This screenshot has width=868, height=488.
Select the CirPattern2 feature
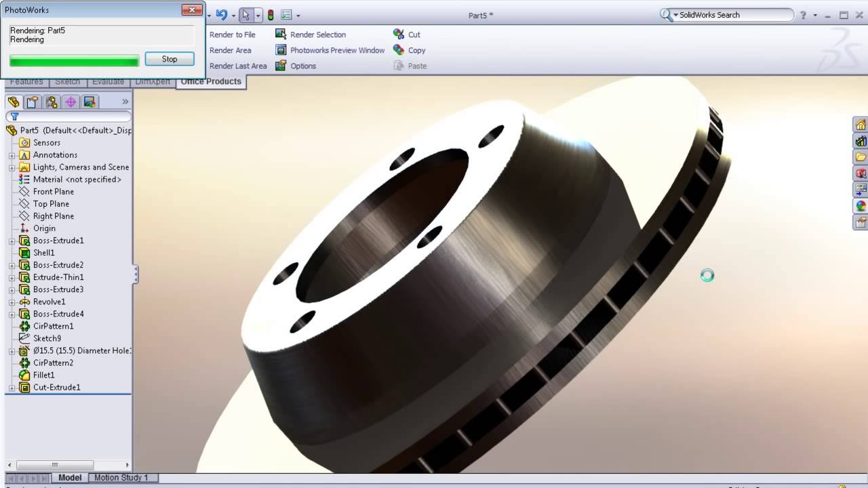click(x=53, y=363)
